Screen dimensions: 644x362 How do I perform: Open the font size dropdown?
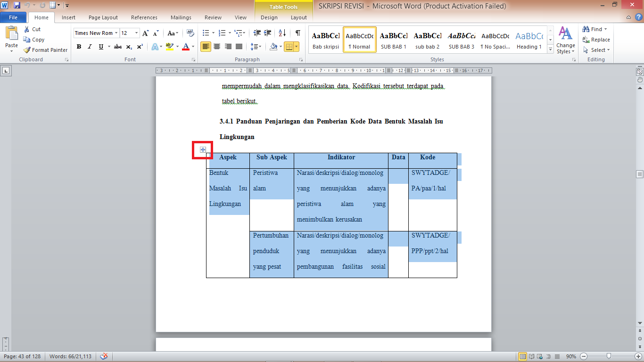click(137, 33)
